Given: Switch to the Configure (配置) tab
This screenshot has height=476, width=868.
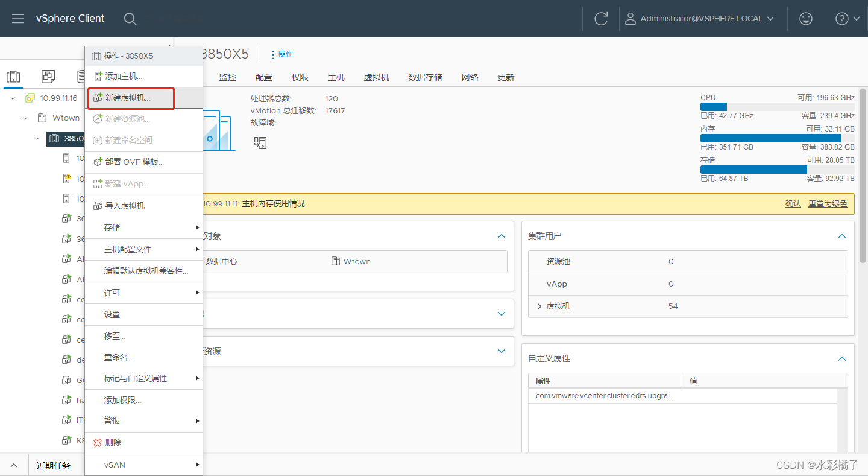Looking at the screenshot, I should coord(263,77).
